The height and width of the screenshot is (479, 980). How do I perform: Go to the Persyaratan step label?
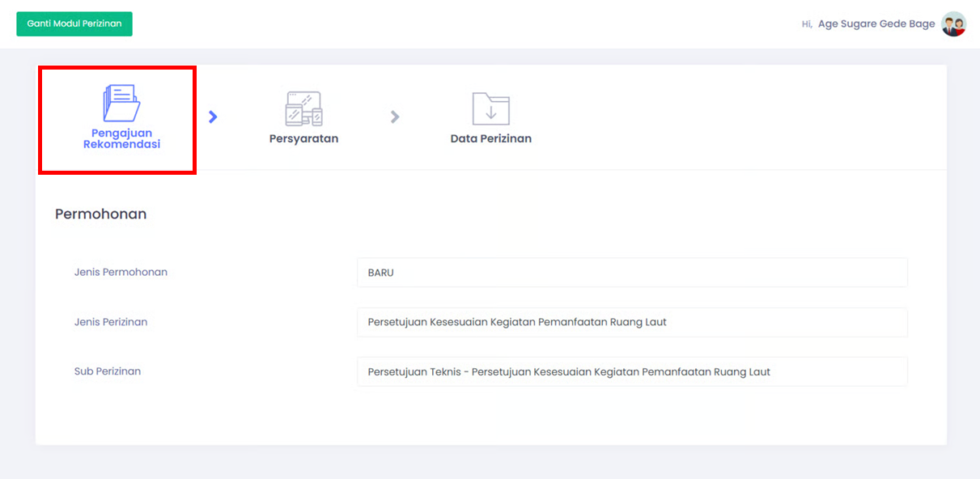303,138
